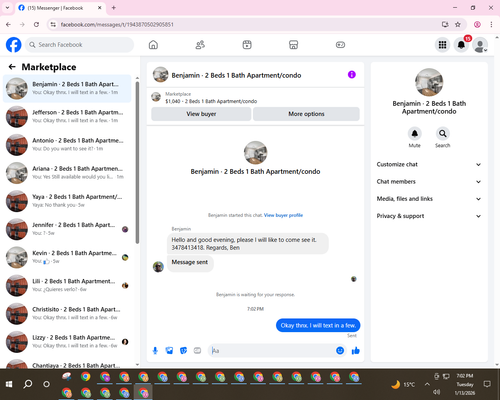
Task: Show hidden system tray icons chevron
Action: (427, 384)
